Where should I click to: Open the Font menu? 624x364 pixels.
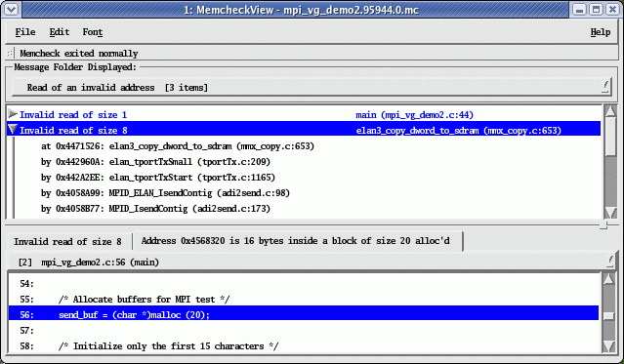93,32
